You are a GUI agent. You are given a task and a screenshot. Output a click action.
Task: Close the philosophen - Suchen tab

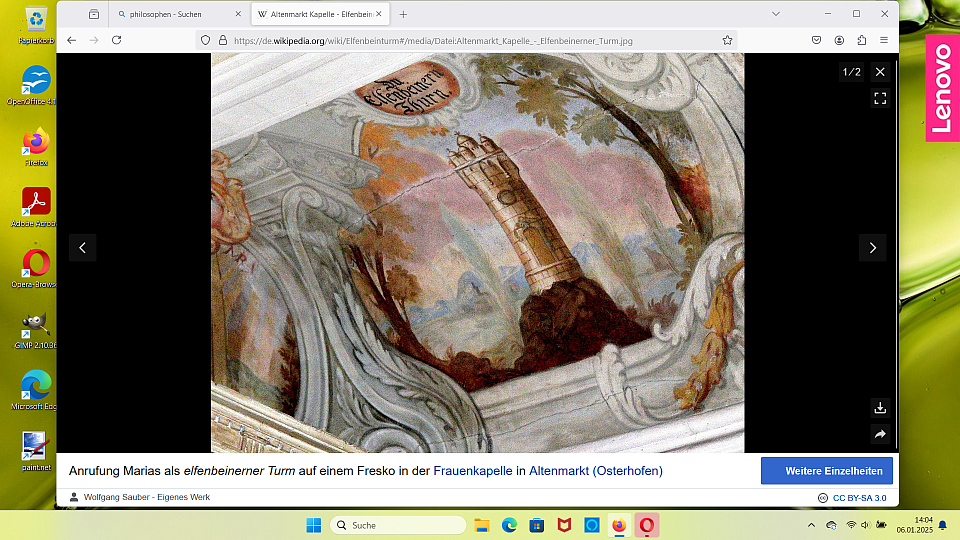click(238, 14)
